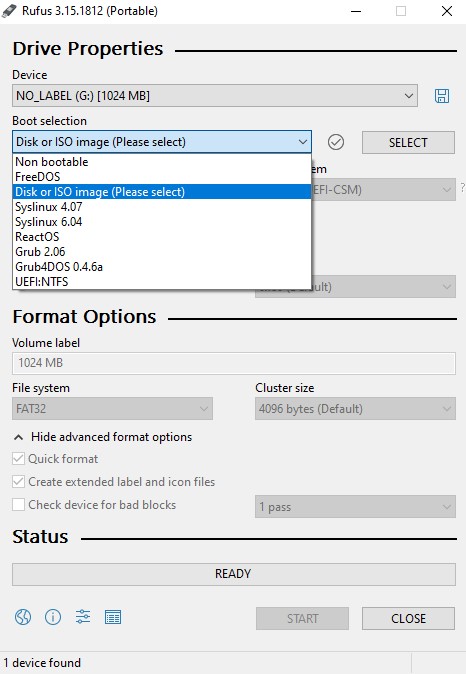Image resolution: width=466 pixels, height=674 pixels.
Task: Toggle Create extended label and icon files
Action: click(18, 481)
